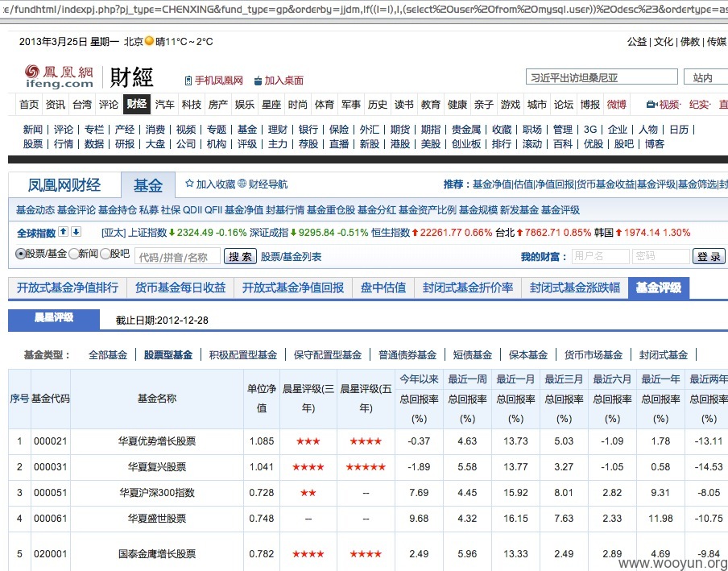The image size is (728, 571).
Task: Open 论坛 in main navigation
Action: [563, 105]
